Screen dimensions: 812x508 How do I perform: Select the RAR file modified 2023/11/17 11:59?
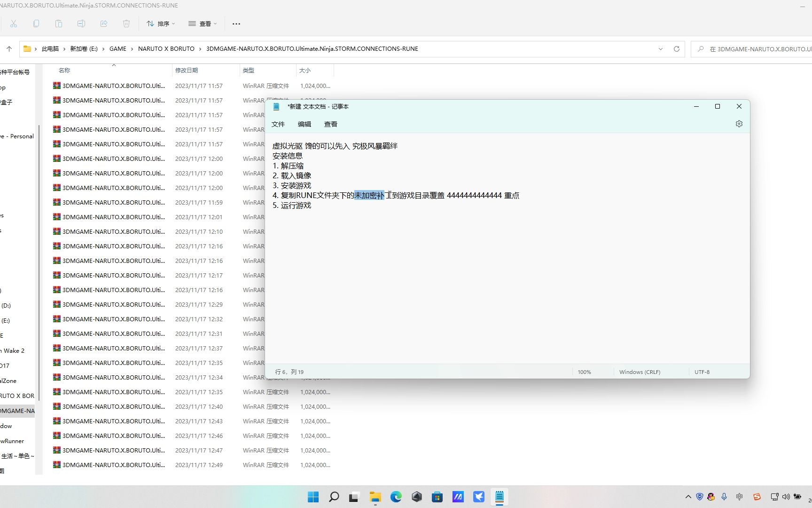pyautogui.click(x=158, y=203)
